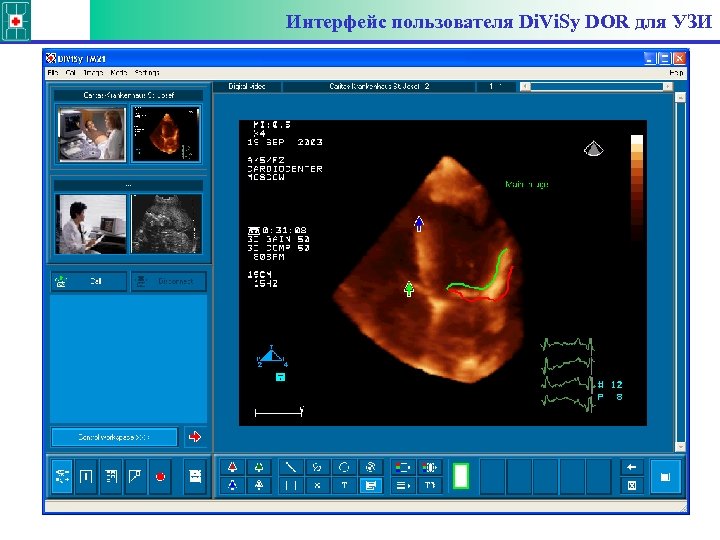Select the doctor at computer thumbnail
The width and height of the screenshot is (720, 540).
(x=91, y=224)
